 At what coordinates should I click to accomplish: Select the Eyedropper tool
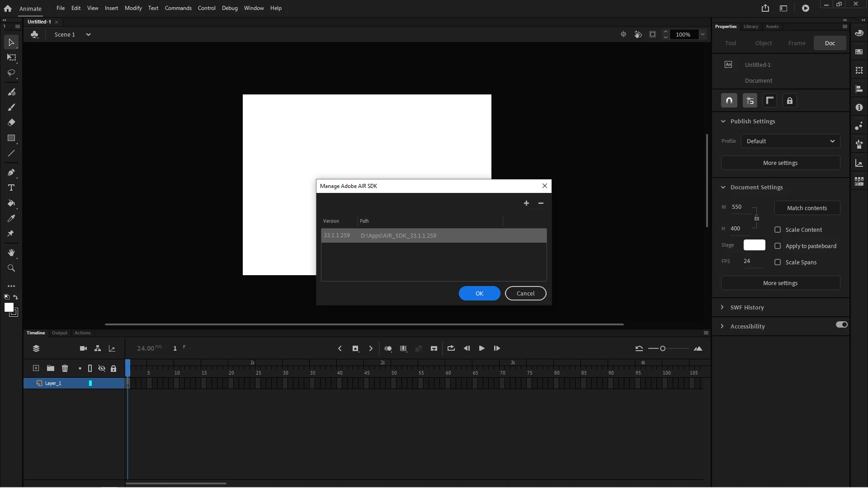pos(11,219)
